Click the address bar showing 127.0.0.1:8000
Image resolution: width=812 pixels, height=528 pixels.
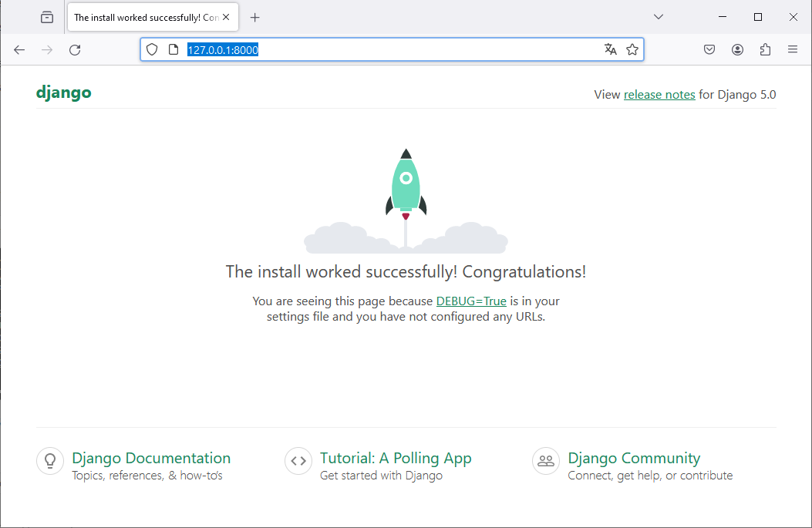click(386, 50)
